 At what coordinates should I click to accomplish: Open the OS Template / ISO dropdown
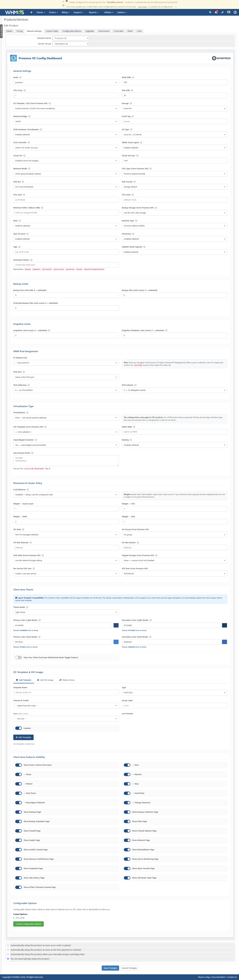(x=66, y=108)
